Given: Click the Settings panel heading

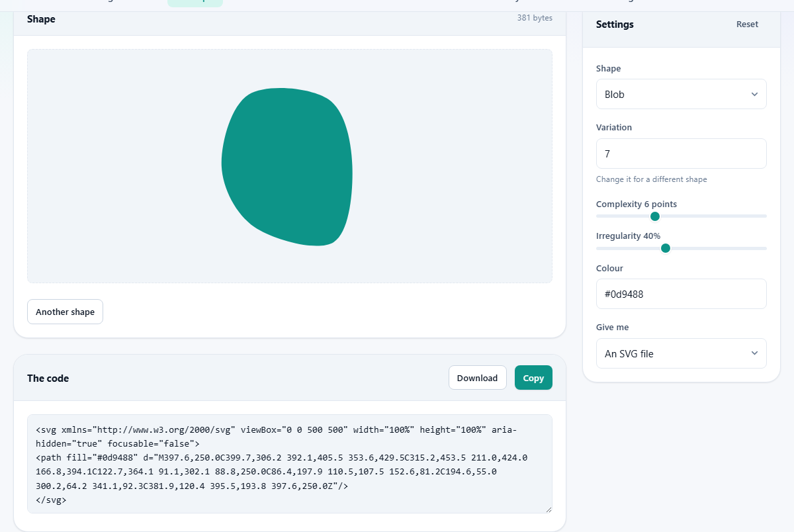Looking at the screenshot, I should pyautogui.click(x=615, y=24).
